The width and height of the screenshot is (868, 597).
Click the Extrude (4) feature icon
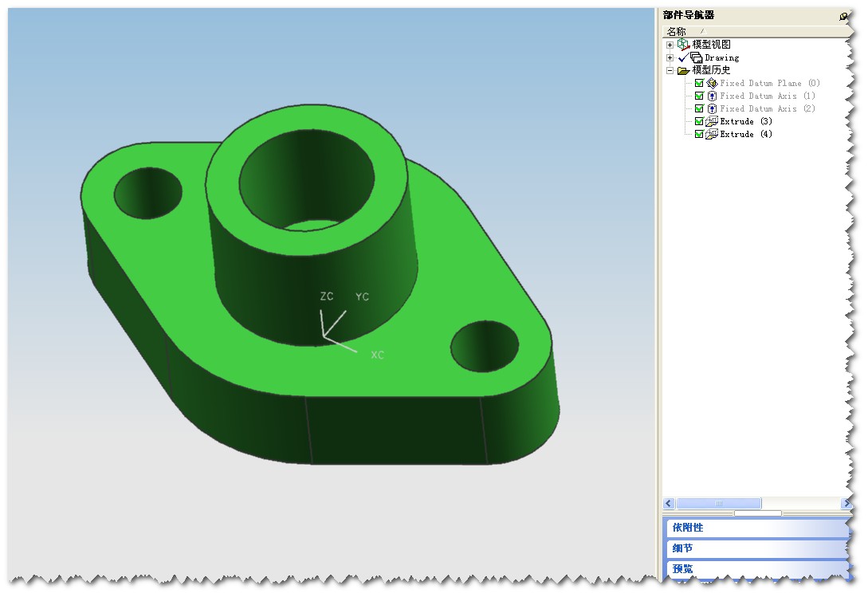click(712, 134)
